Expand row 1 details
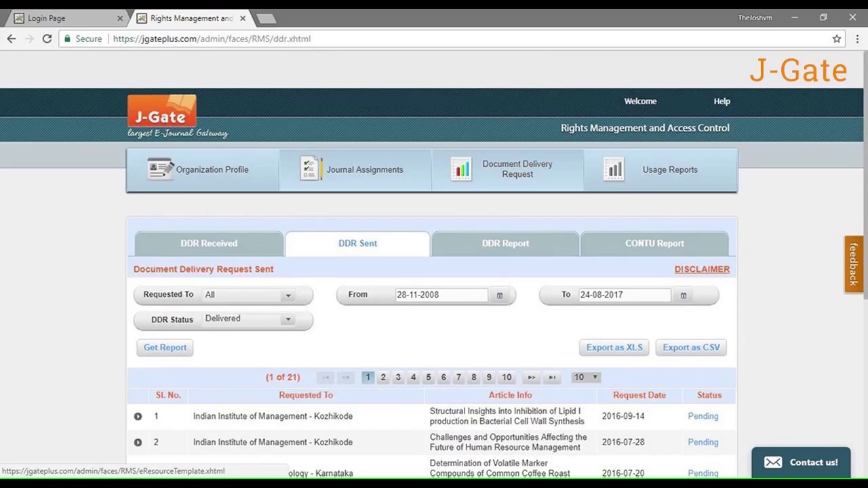 point(138,416)
